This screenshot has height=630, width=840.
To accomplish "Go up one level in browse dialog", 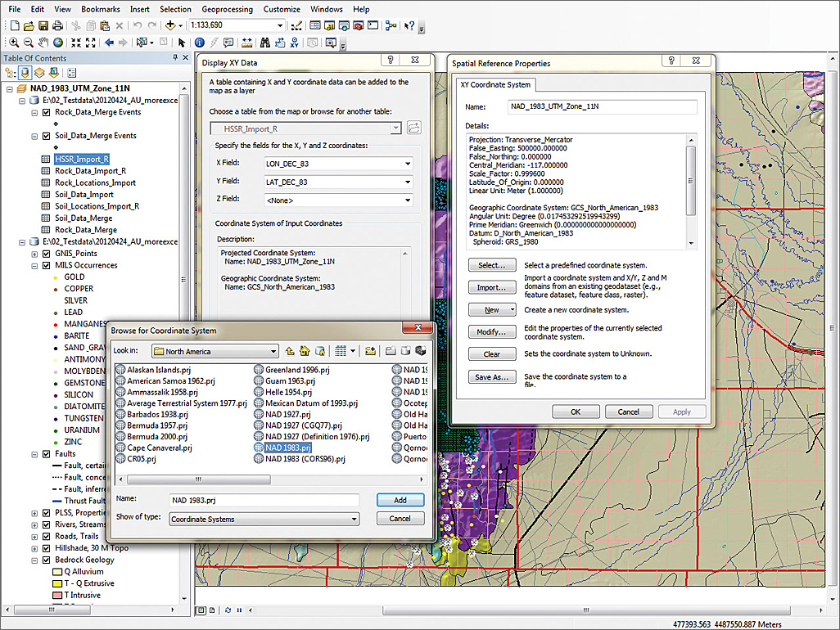I will [x=290, y=351].
